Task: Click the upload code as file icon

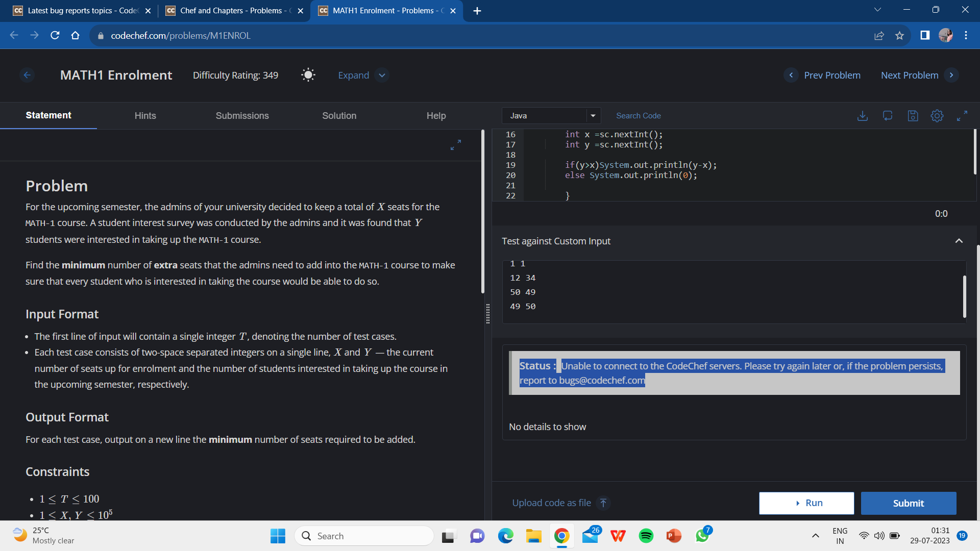Action: point(603,503)
